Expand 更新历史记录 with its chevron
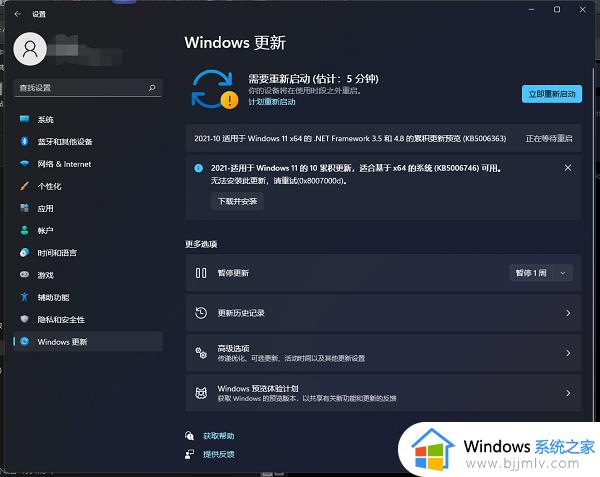The height and width of the screenshot is (477, 600). coord(568,313)
